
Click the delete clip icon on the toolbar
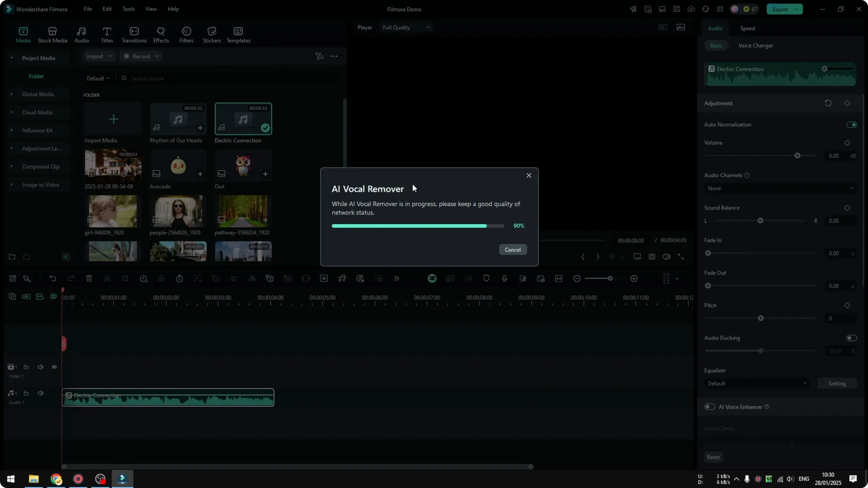89,278
